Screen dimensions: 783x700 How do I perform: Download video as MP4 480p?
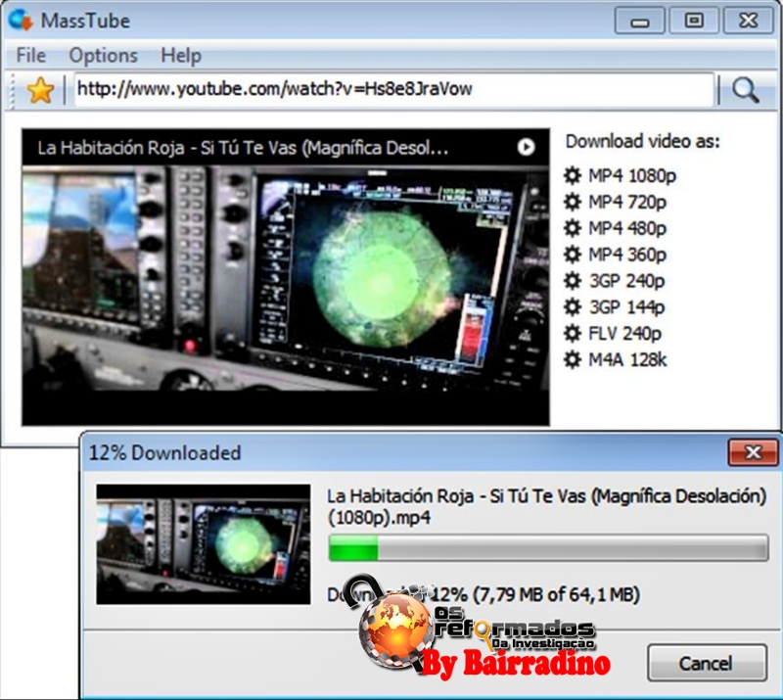627,228
